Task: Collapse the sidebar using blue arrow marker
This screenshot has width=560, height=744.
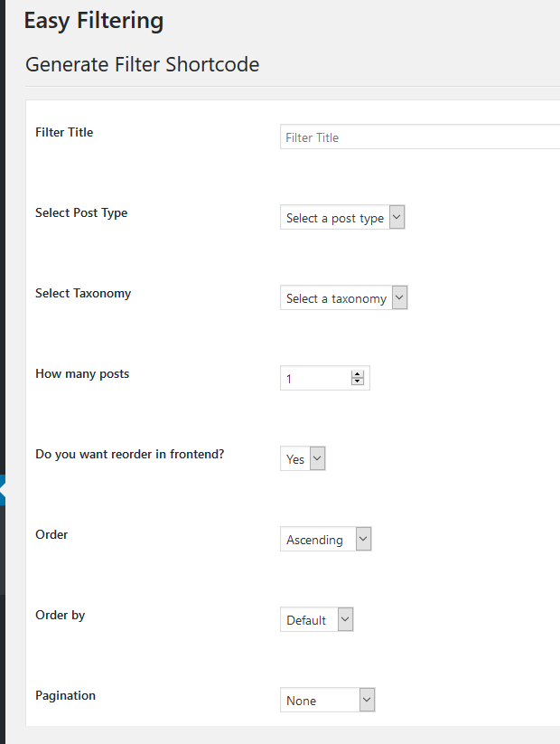Action: coord(3,490)
